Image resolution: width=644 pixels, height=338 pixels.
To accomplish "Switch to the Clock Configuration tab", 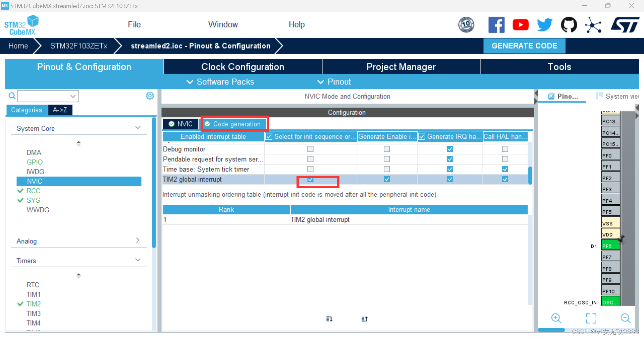I will [243, 67].
